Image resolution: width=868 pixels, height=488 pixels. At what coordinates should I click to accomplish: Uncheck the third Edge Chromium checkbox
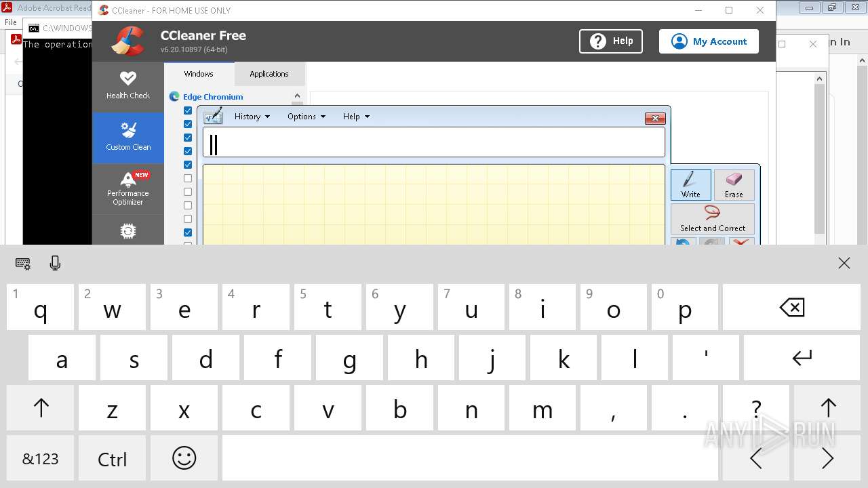click(188, 138)
